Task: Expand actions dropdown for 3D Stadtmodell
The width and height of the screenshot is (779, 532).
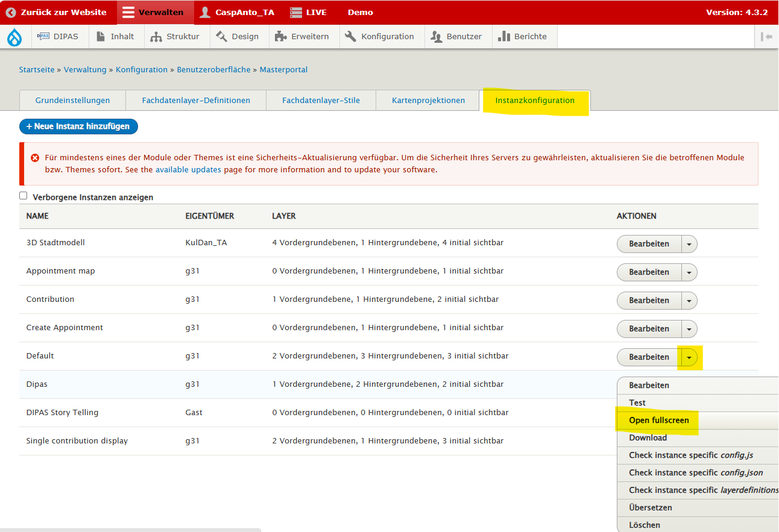Action: (689, 244)
